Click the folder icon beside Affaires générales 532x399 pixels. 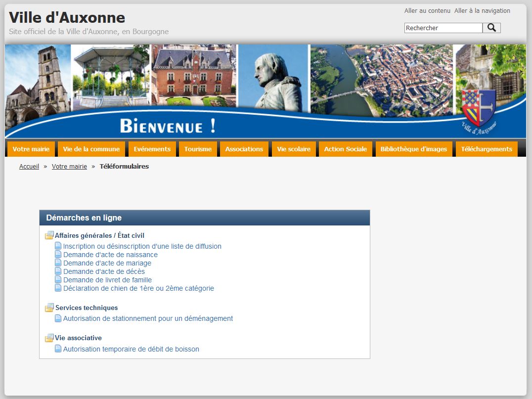pos(49,236)
